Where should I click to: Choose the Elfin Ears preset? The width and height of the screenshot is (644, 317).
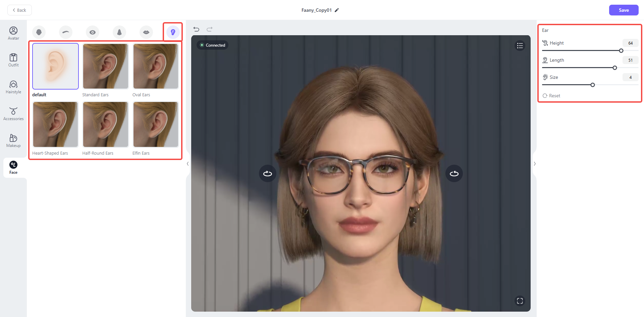tap(156, 124)
